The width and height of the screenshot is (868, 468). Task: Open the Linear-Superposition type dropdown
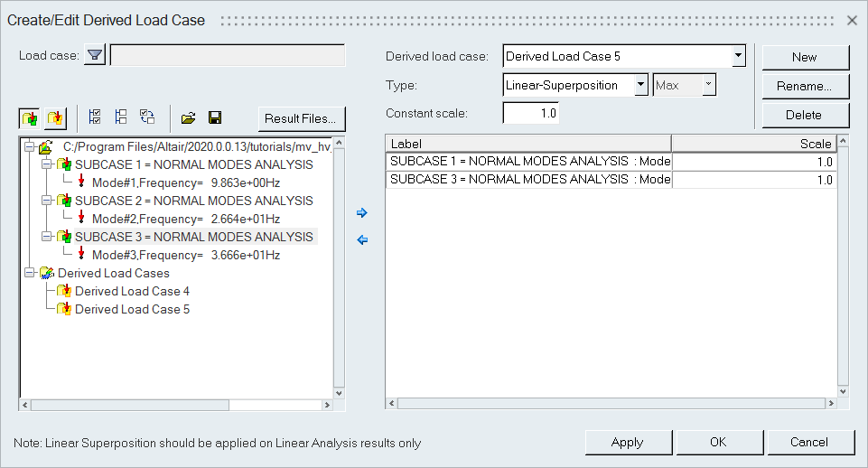click(x=641, y=85)
